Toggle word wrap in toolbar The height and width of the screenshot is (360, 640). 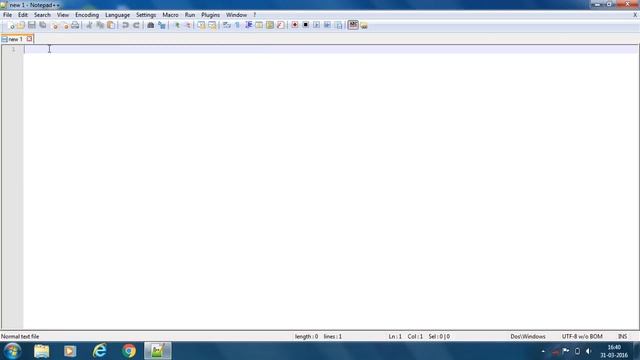pos(227,25)
